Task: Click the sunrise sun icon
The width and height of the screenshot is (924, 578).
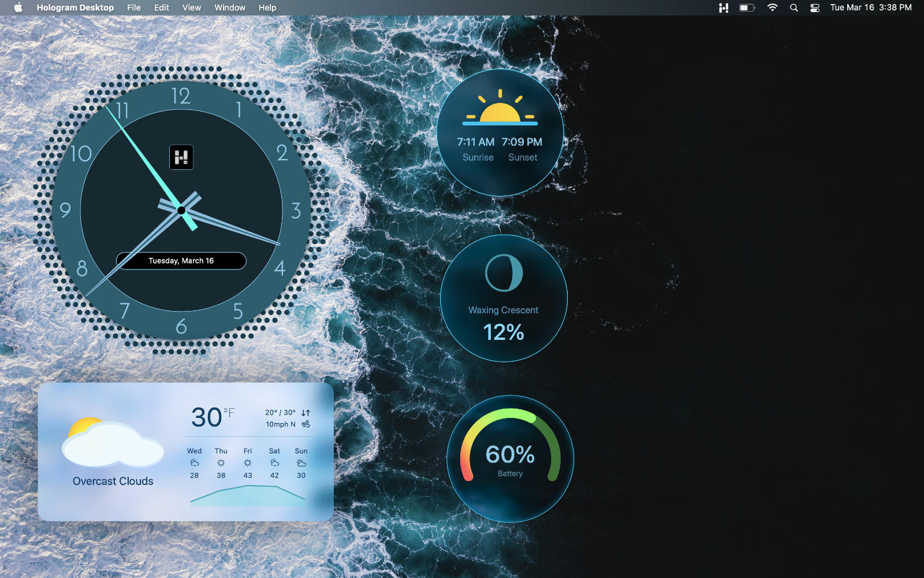Action: (x=500, y=108)
